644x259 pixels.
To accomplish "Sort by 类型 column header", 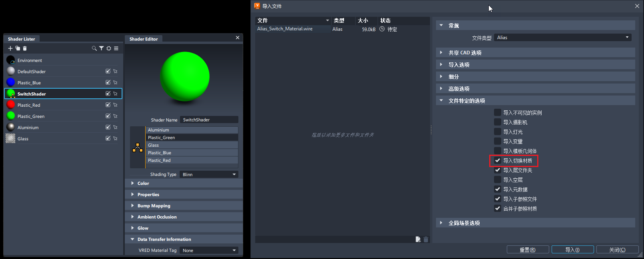I will click(343, 20).
